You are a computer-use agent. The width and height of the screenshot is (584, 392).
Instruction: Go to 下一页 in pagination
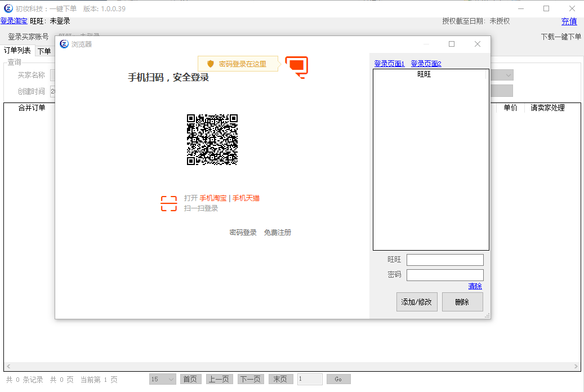pyautogui.click(x=251, y=380)
